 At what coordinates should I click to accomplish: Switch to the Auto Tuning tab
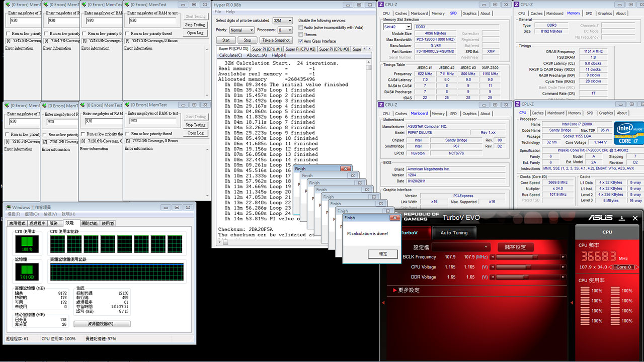pos(454,233)
